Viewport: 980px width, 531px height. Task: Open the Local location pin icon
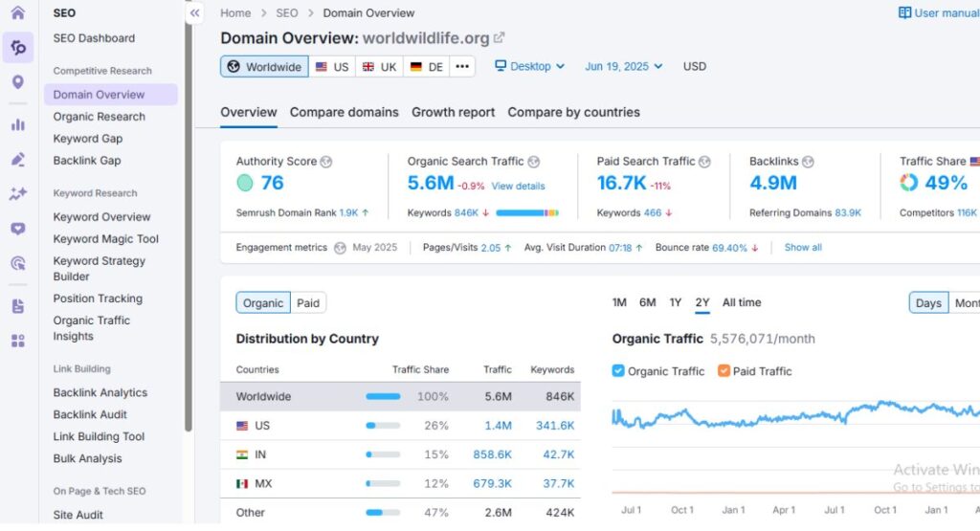click(18, 82)
